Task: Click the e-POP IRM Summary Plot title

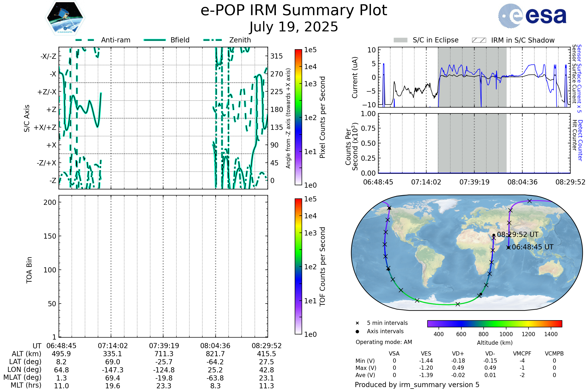Action: click(294, 11)
